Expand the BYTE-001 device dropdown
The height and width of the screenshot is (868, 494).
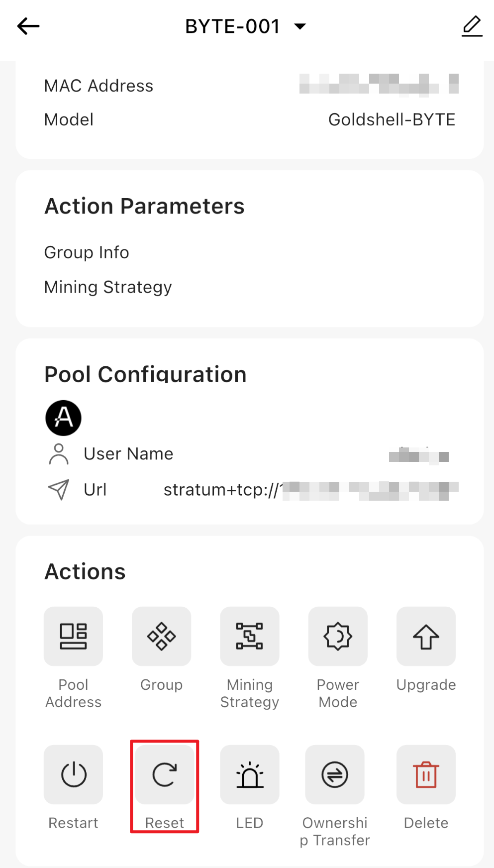[300, 26]
